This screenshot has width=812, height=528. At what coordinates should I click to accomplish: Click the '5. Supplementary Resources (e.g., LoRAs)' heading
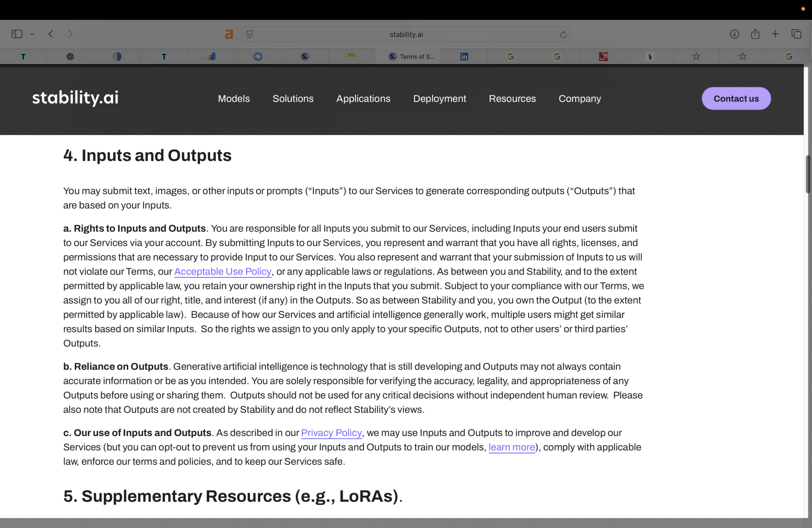(233, 496)
